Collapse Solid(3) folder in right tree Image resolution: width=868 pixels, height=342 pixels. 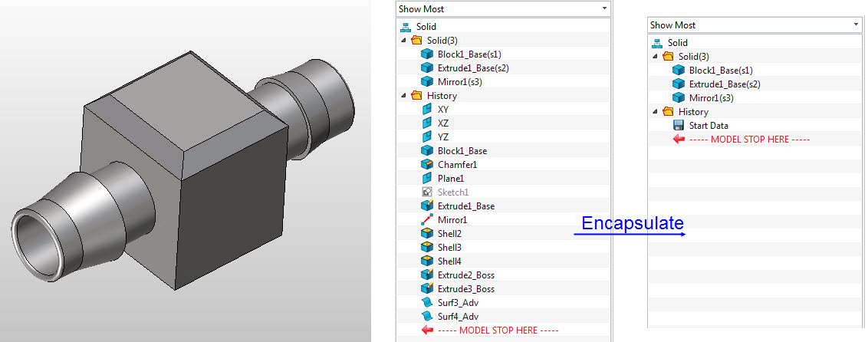656,57
